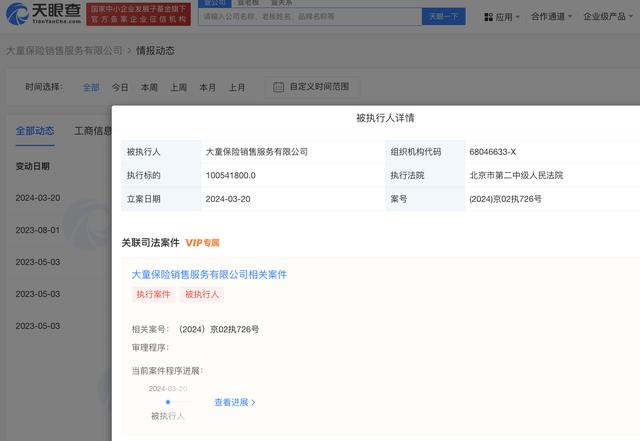Click the 审理程序 label
The image size is (640, 441).
point(150,348)
